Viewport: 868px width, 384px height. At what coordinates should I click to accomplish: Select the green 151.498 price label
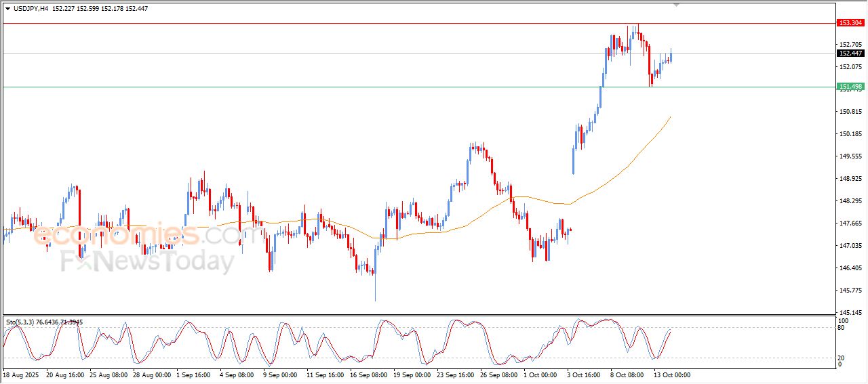point(850,87)
